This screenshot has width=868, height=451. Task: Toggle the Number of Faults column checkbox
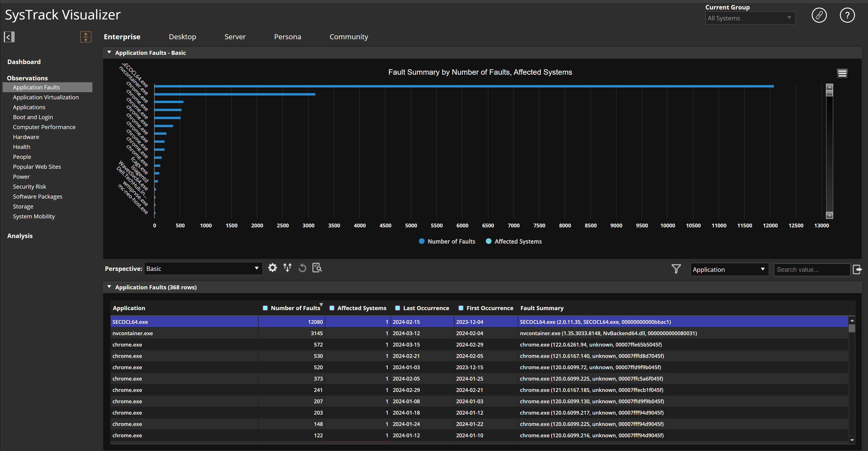pos(265,308)
